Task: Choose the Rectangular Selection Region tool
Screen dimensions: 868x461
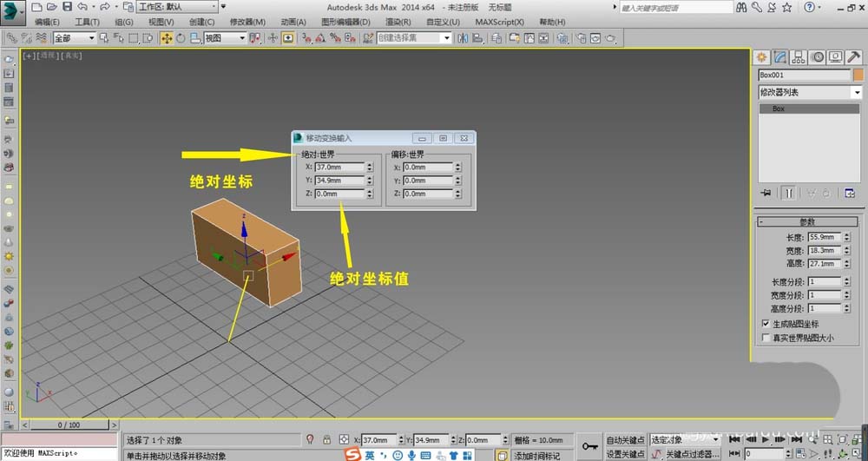Action: tap(134, 38)
